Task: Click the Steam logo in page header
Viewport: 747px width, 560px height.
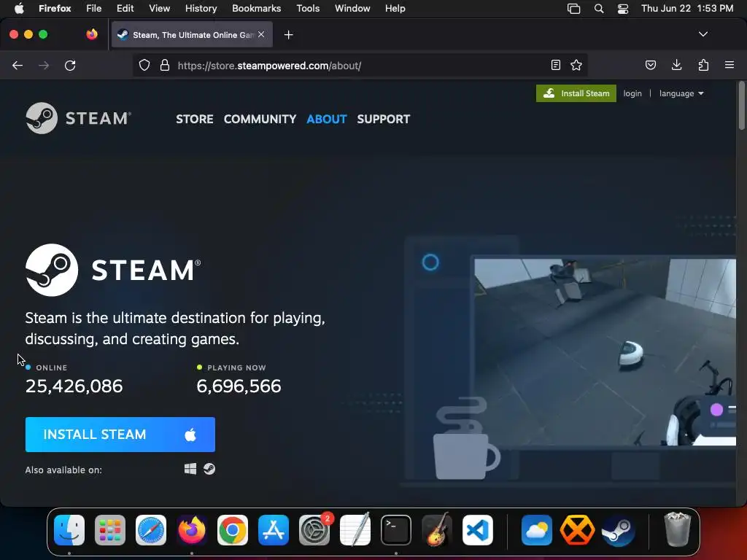Action: pos(79,118)
